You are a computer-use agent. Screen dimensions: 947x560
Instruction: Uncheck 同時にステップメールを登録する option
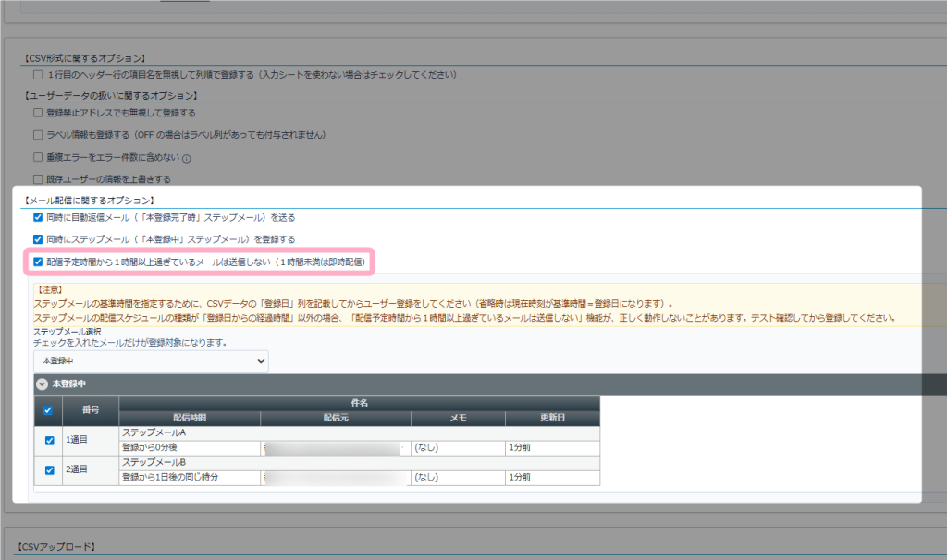[x=38, y=239]
